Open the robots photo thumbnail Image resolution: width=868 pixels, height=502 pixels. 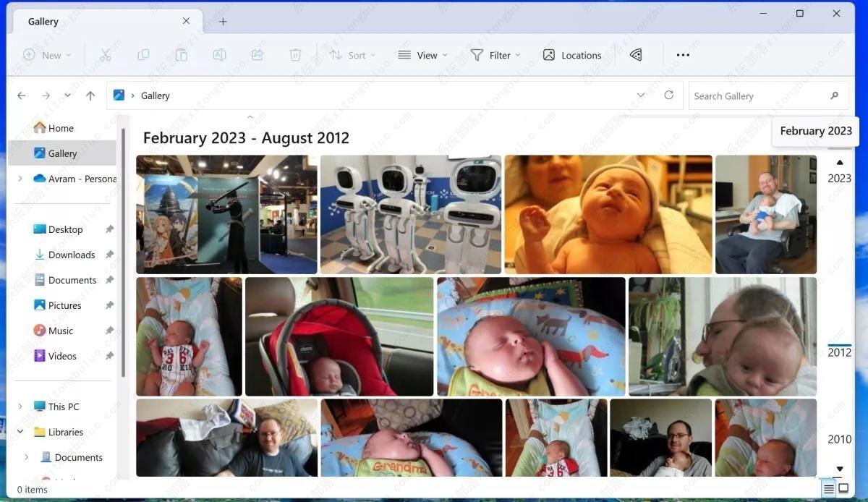[x=410, y=214]
